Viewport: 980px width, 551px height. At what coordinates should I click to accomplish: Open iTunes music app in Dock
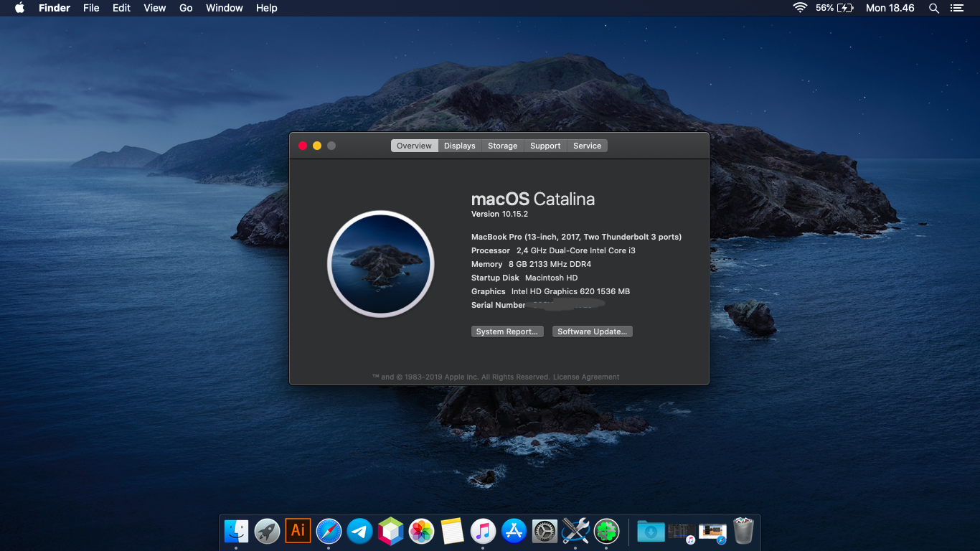tap(483, 531)
